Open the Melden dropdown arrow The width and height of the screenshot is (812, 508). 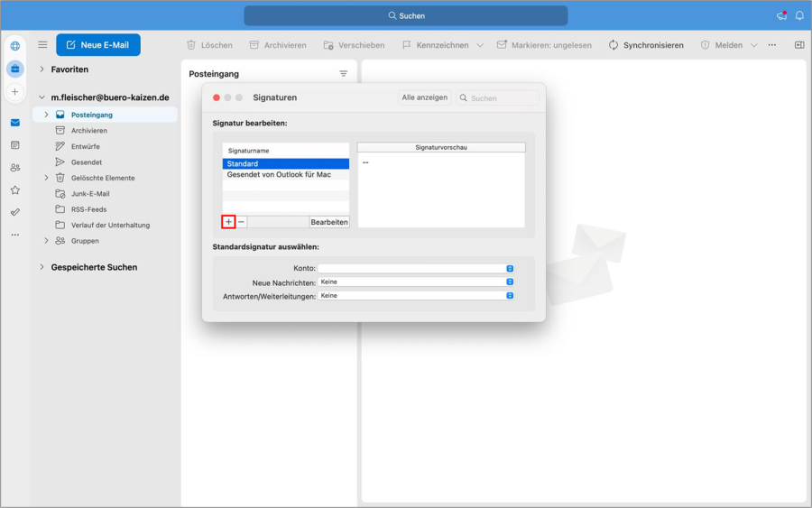click(754, 46)
